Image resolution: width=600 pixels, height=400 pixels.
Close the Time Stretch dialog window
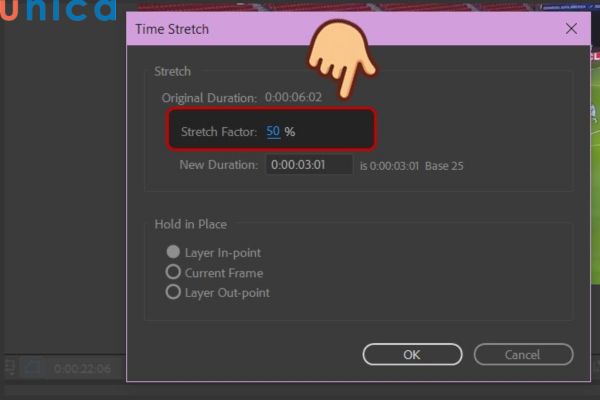click(571, 29)
